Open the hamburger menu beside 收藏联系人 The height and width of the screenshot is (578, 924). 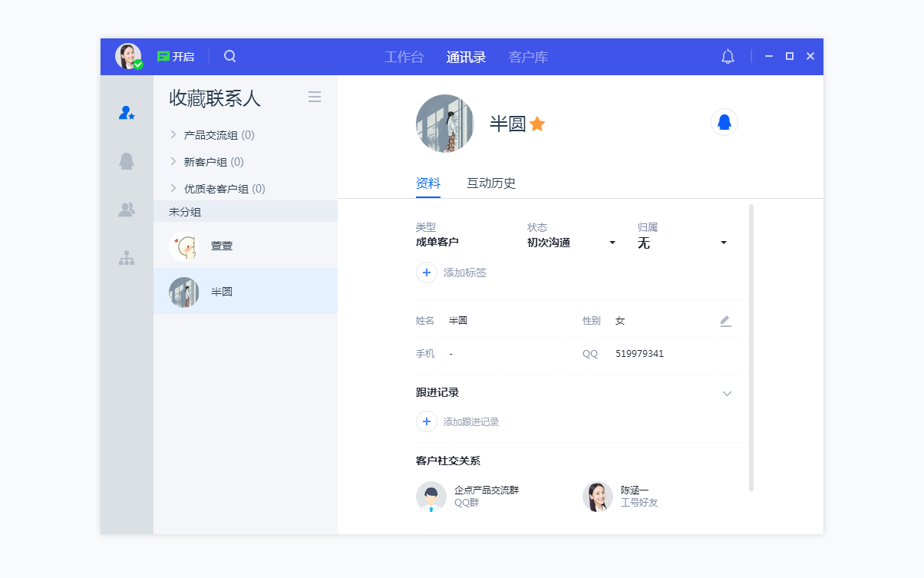point(314,97)
